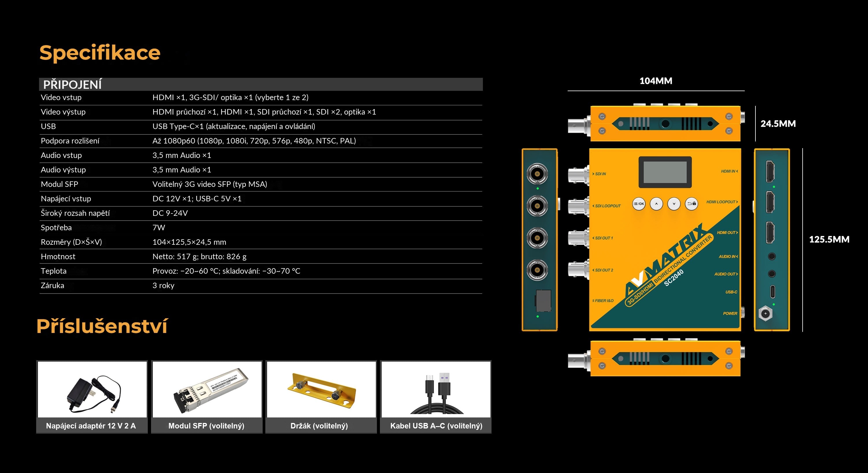
Task: Click the SDI LOOPOUT BNC connector
Action: click(x=578, y=206)
